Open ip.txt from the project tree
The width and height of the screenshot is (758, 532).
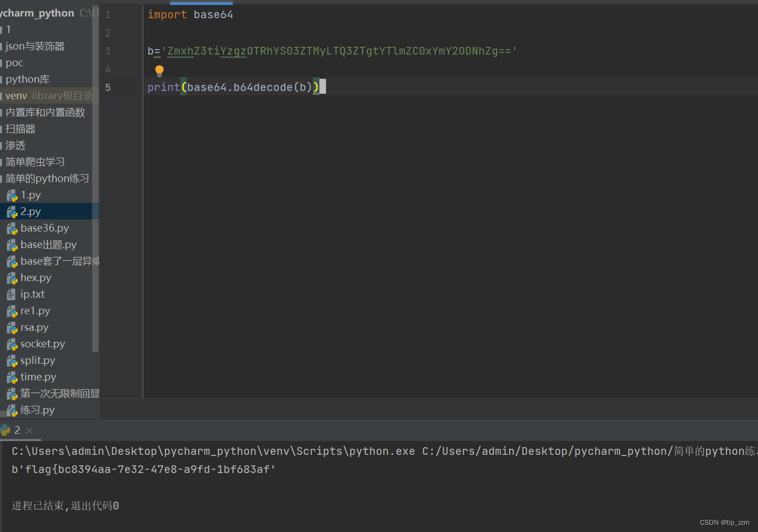tap(33, 294)
